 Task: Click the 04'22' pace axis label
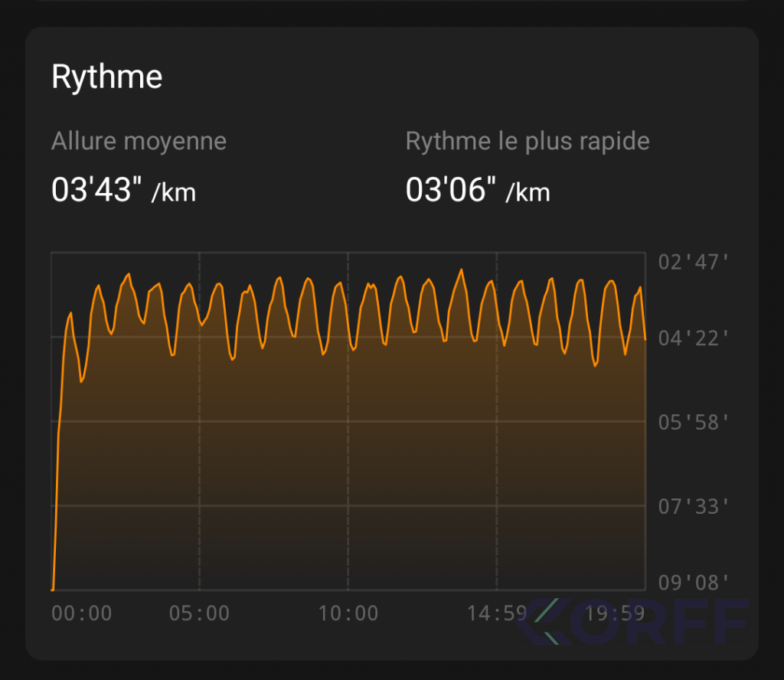[694, 338]
